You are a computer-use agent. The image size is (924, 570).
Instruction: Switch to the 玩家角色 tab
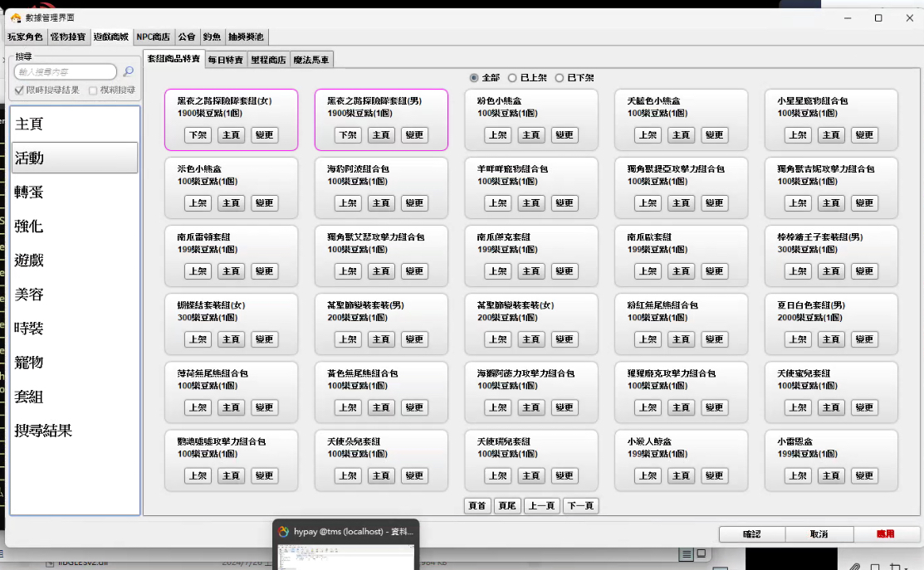click(25, 37)
